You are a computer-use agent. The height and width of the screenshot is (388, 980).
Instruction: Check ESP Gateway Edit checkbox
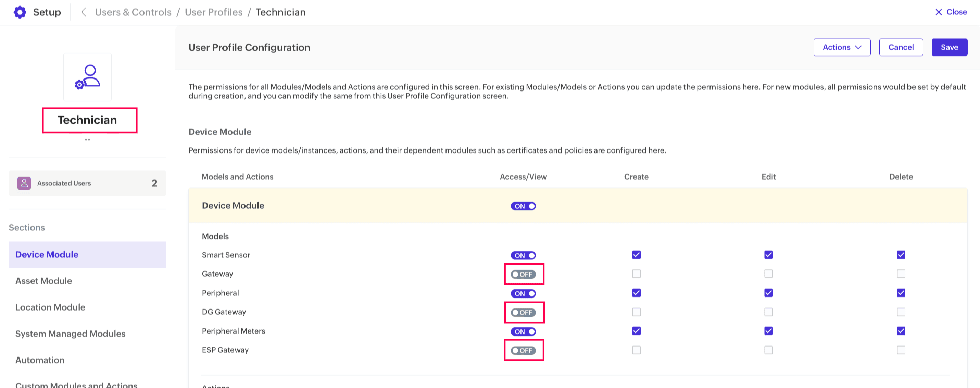768,350
